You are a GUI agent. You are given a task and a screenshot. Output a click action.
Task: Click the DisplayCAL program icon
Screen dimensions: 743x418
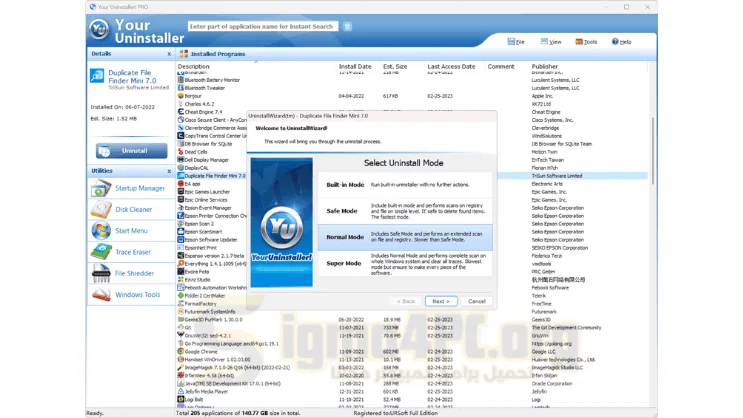point(181,168)
